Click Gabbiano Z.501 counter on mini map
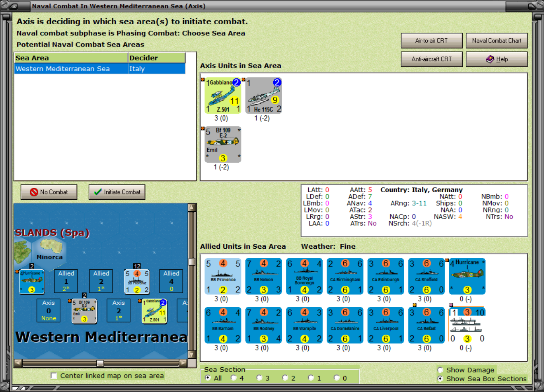This screenshot has width=544, height=392. coord(155,311)
